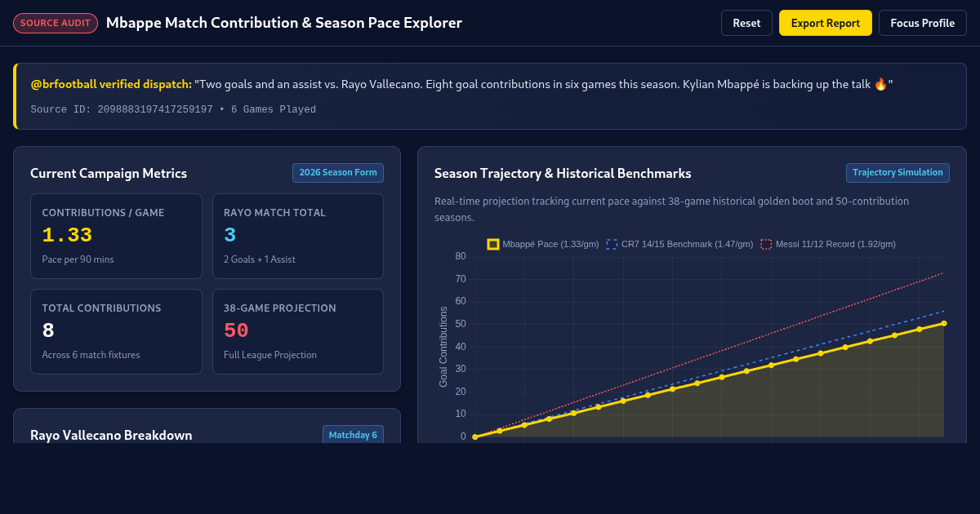
Task: Click the 'Messi 11/12 Record (1.92/gm)' legend text
Action: click(x=835, y=244)
